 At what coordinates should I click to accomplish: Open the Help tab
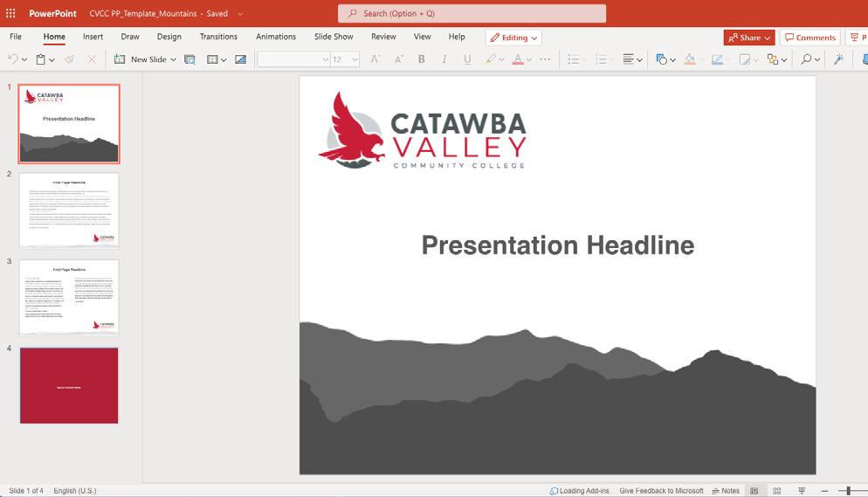[457, 37]
